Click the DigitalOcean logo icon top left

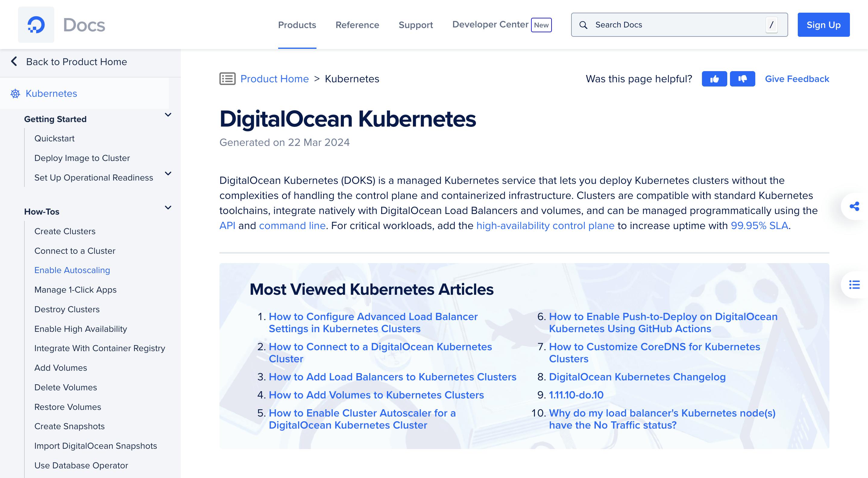tap(36, 25)
